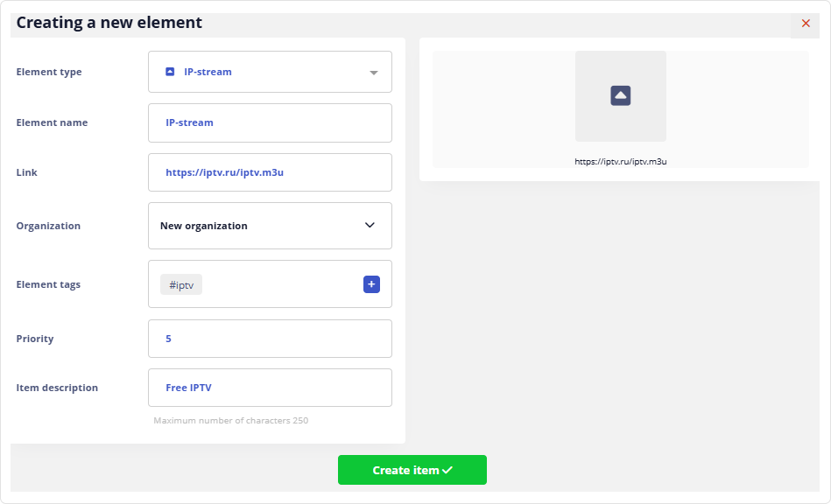
Task: Click the stream icon inside the preview thumbnail
Action: coord(620,96)
